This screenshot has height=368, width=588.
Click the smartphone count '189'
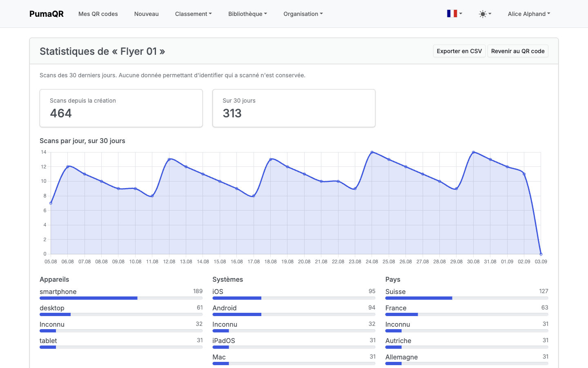pyautogui.click(x=198, y=291)
